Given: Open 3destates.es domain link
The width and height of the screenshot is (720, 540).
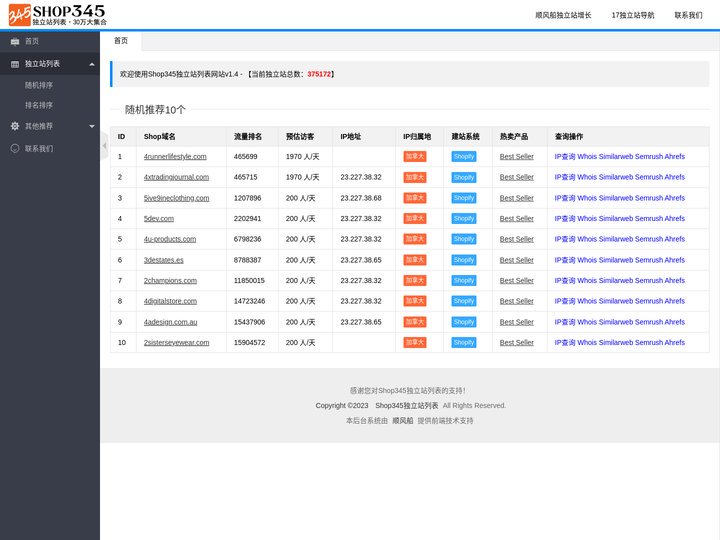Looking at the screenshot, I should [163, 260].
